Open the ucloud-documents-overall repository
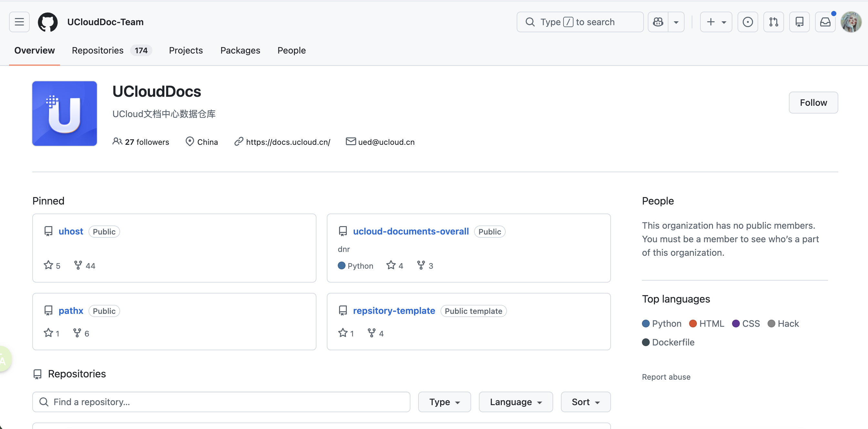Viewport: 868px width, 429px height. click(x=411, y=232)
